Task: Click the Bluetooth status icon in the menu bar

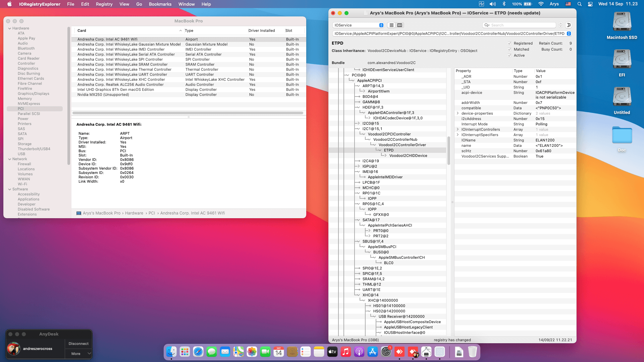Action: [504, 4]
